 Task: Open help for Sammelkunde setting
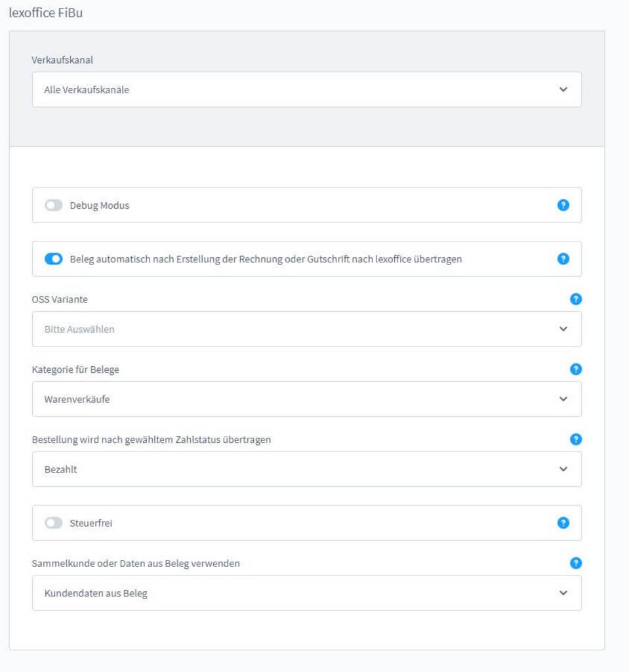[x=576, y=563]
